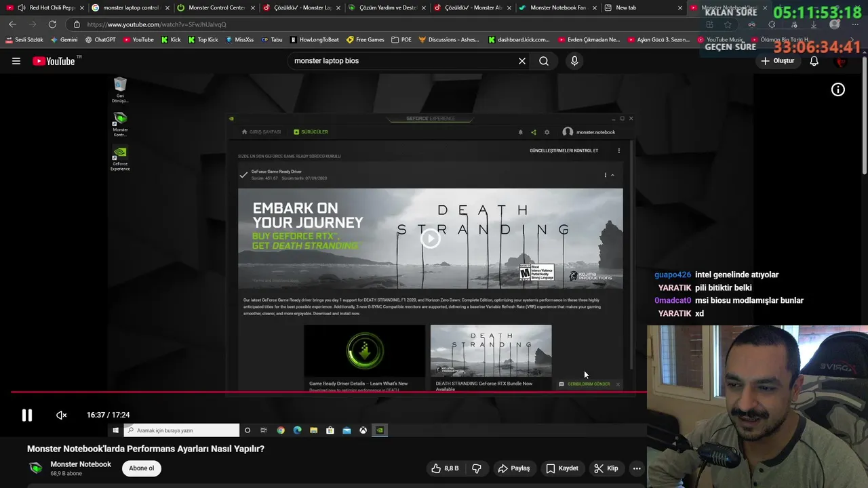Open the Aşkın Gücü 3. Sezon bookmark

pyautogui.click(x=658, y=40)
